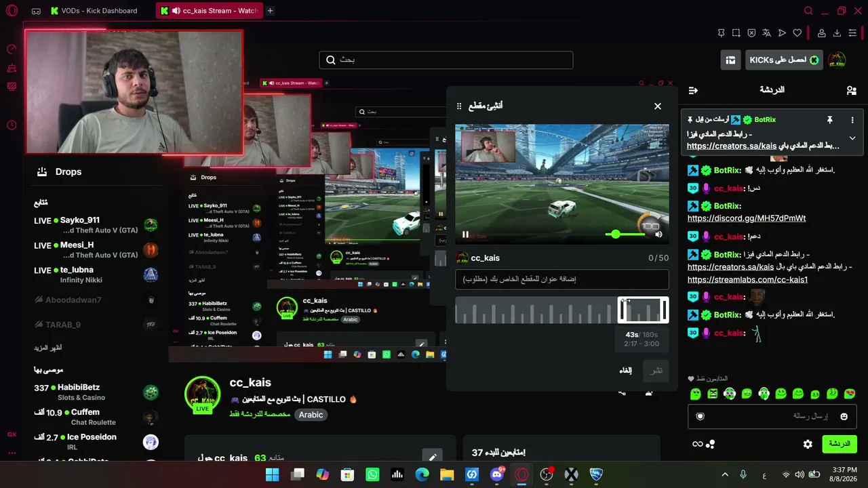The image size is (868, 488).
Task: Adjust the green clip volume slider
Action: (x=625, y=235)
